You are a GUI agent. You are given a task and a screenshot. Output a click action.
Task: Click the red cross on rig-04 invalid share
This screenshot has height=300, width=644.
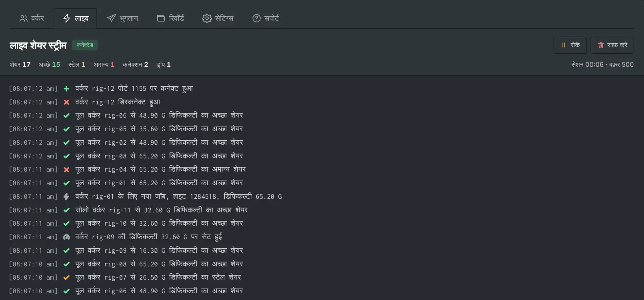[x=66, y=170]
